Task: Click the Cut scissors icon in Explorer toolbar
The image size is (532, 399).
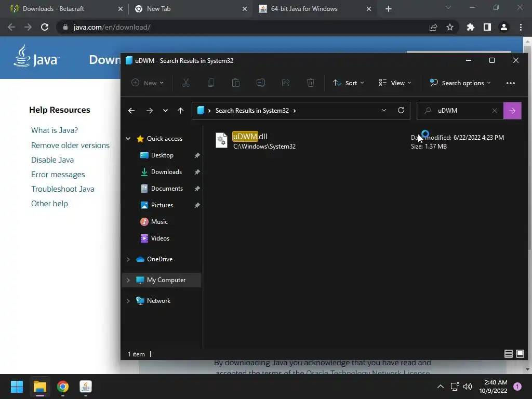Action: (186, 83)
